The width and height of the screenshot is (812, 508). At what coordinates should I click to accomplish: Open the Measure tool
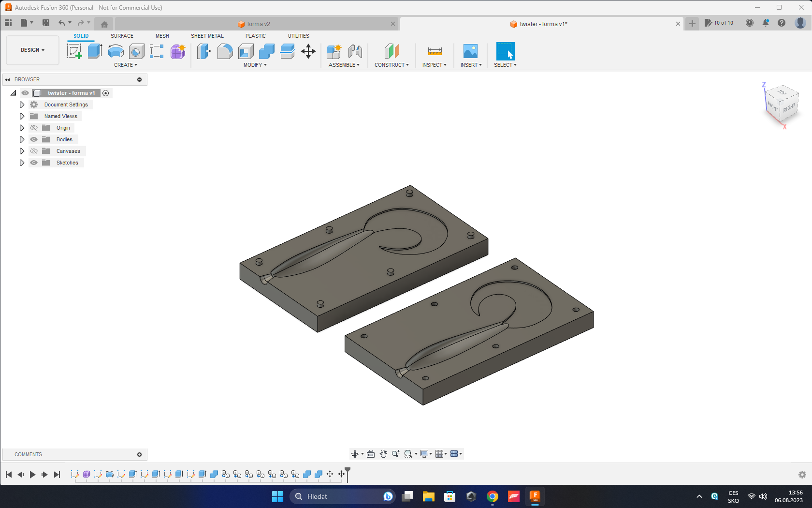(435, 51)
